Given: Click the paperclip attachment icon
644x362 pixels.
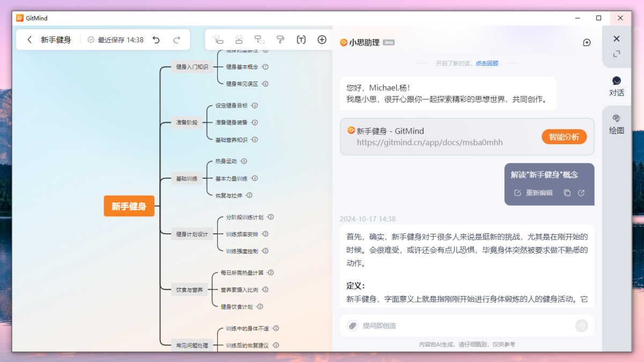Looking at the screenshot, I should 353,326.
